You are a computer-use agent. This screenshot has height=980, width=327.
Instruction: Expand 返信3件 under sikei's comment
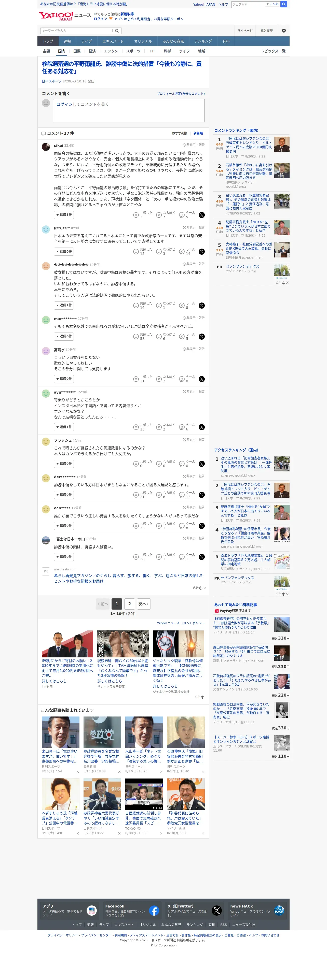[x=64, y=214]
